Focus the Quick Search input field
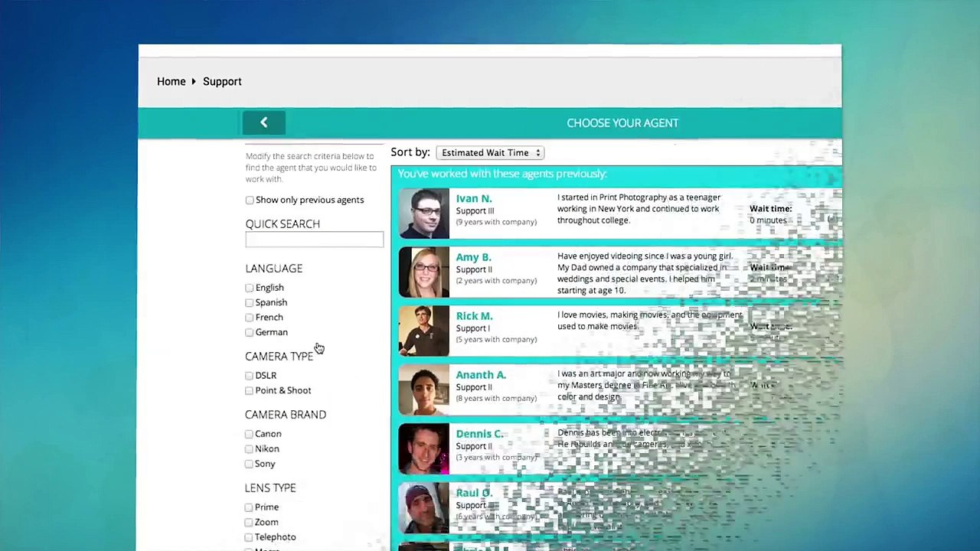Screen dimensions: 980x551 pos(314,240)
